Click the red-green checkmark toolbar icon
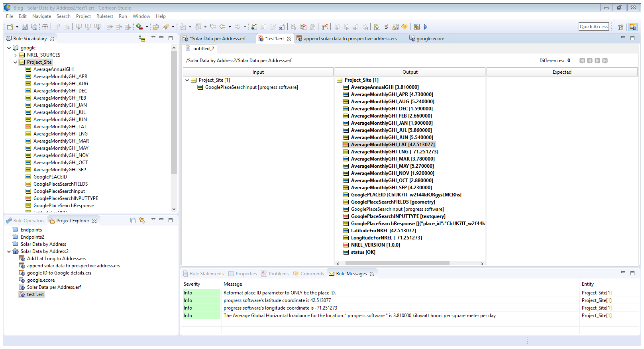The image size is (644, 349). (386, 27)
